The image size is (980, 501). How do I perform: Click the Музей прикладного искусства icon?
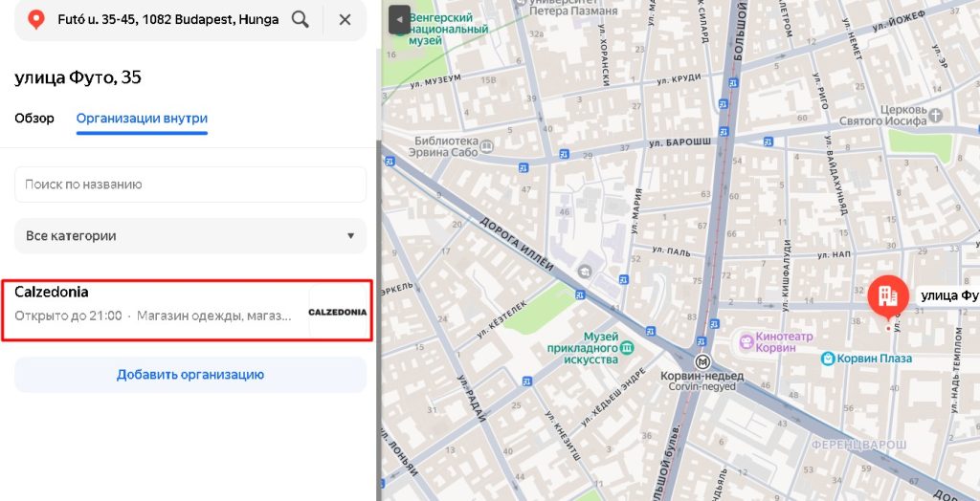point(627,346)
